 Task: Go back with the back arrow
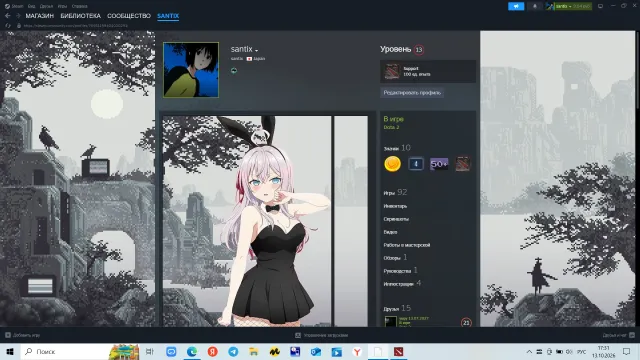tap(7, 16)
